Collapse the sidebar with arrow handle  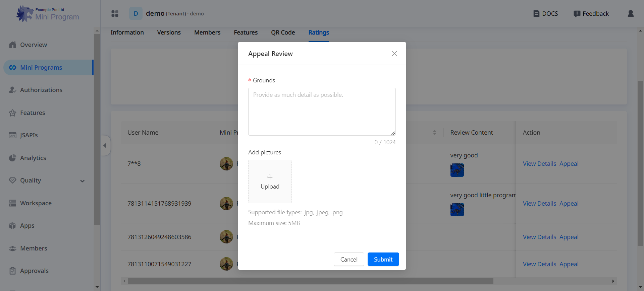point(105,145)
